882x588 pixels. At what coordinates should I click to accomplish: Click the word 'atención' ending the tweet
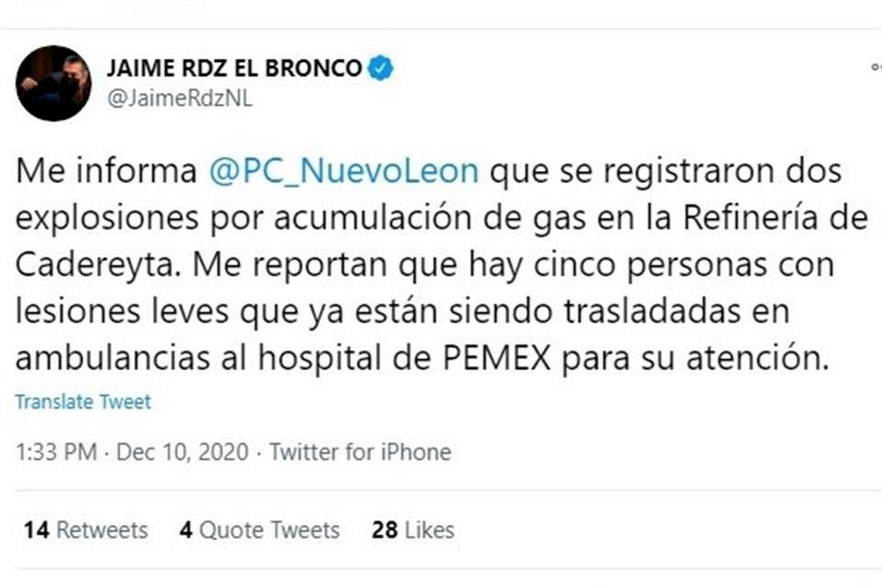[758, 357]
